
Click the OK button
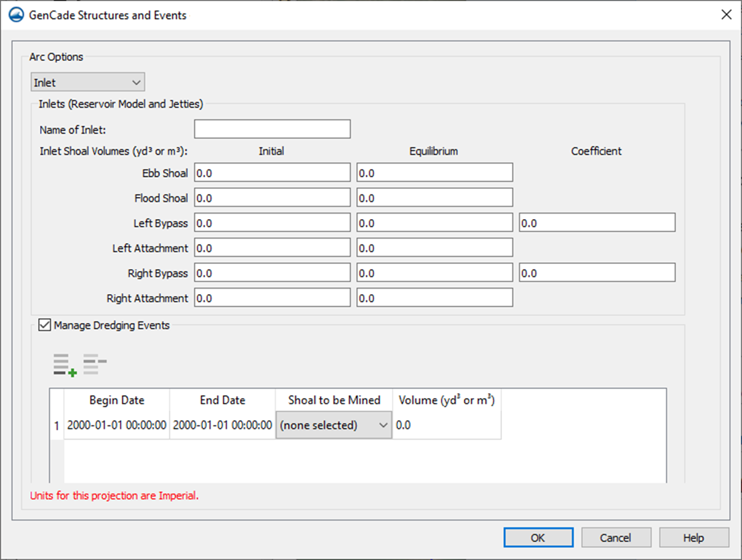538,538
